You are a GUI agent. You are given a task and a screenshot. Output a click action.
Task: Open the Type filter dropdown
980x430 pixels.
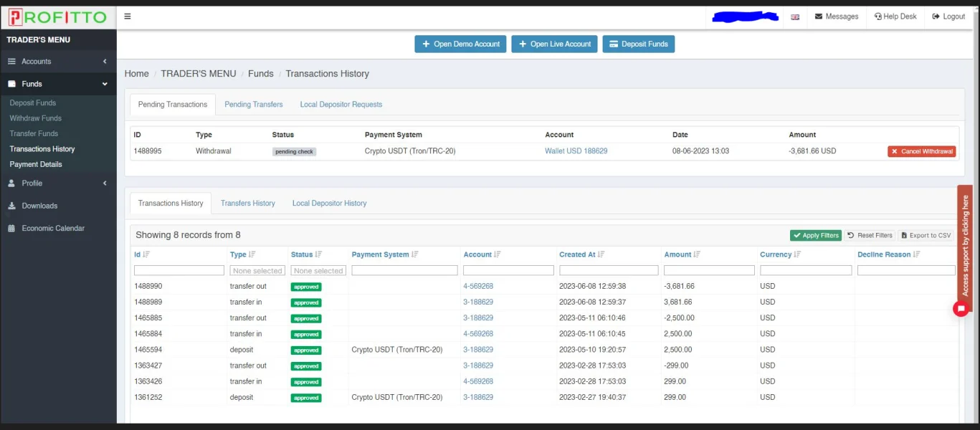(258, 271)
